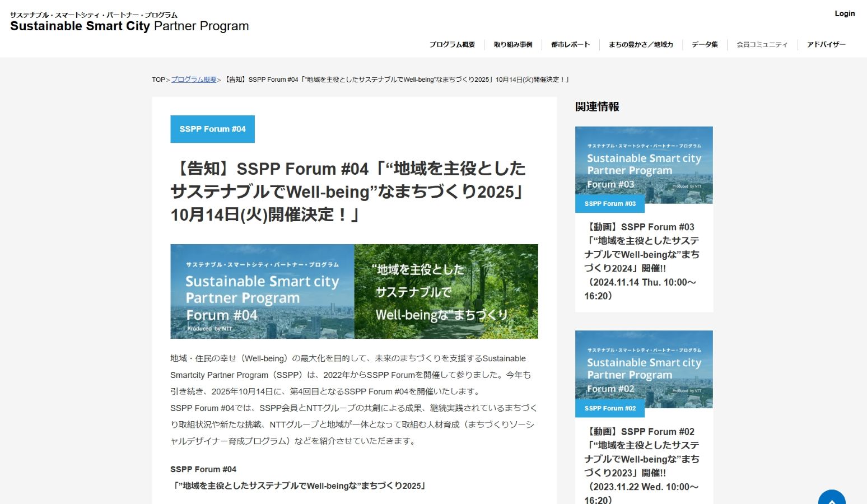867x504 pixels.
Task: Click the scroll-to-top arrow button
Action: point(831,498)
